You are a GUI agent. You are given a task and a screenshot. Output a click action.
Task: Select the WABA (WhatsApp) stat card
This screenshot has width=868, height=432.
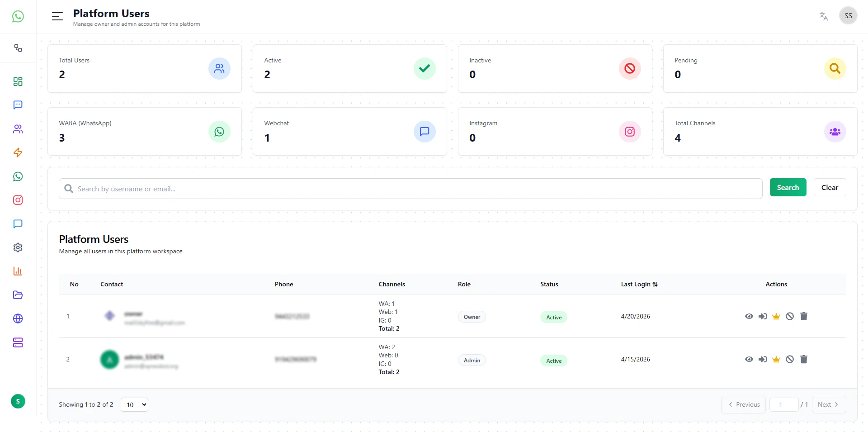[x=145, y=132]
